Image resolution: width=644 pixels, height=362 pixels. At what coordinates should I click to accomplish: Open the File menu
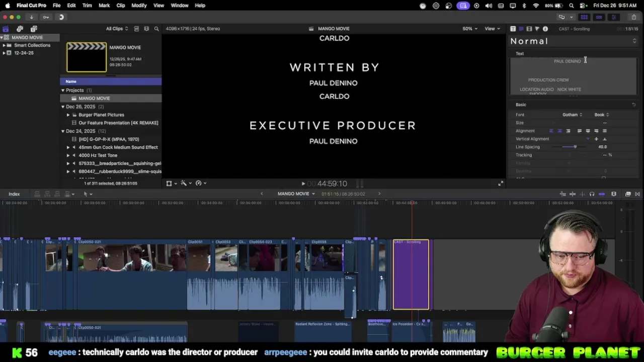(57, 6)
